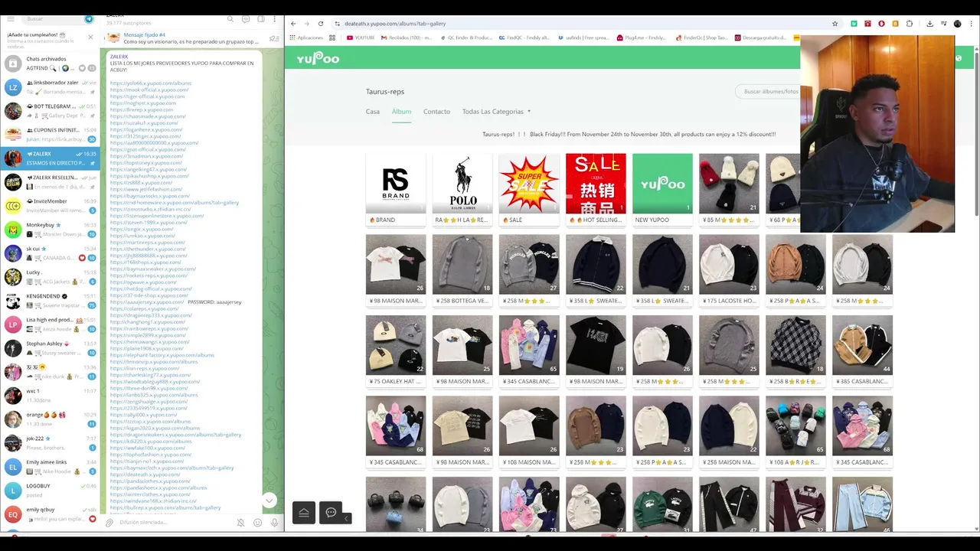Open the LOGOBUY chat
The width and height of the screenshot is (980, 551).
50,491
